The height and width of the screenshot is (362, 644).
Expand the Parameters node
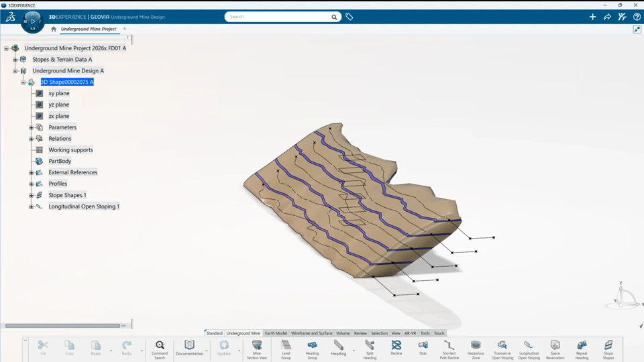(32, 127)
